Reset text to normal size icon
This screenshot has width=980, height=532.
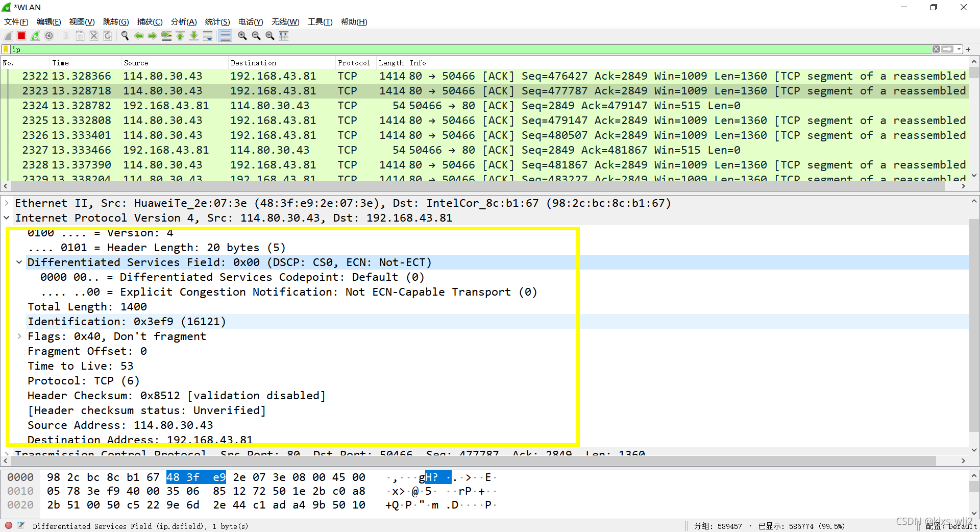pyautogui.click(x=270, y=36)
